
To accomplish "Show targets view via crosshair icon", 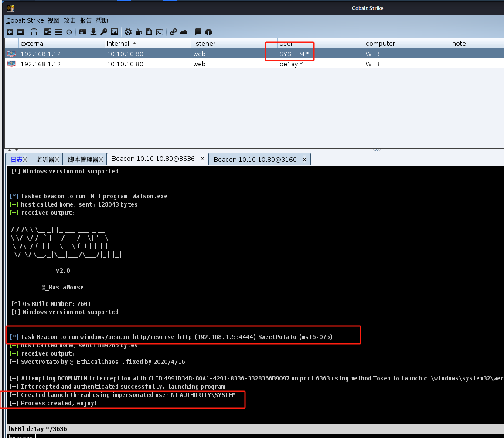I will click(x=69, y=32).
